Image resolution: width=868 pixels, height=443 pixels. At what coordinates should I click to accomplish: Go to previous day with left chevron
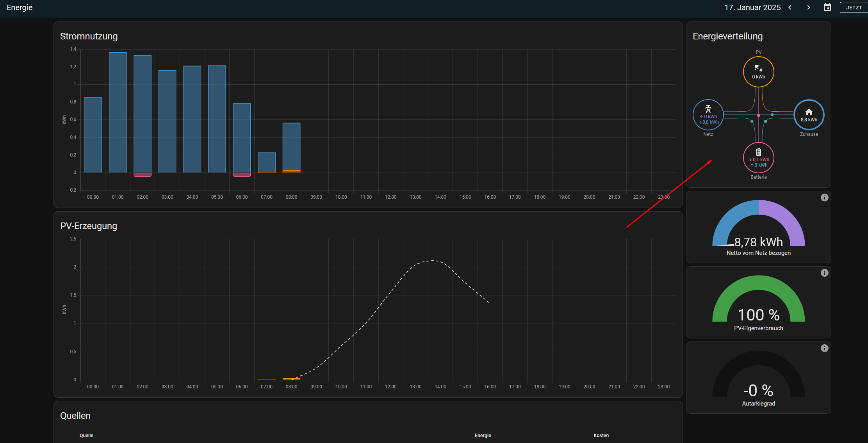tap(790, 7)
